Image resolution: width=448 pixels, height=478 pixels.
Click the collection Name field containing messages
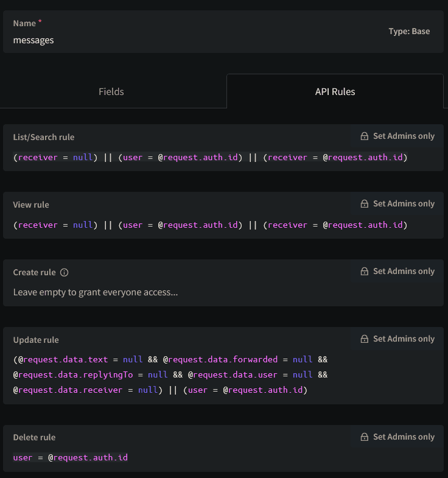click(183, 40)
